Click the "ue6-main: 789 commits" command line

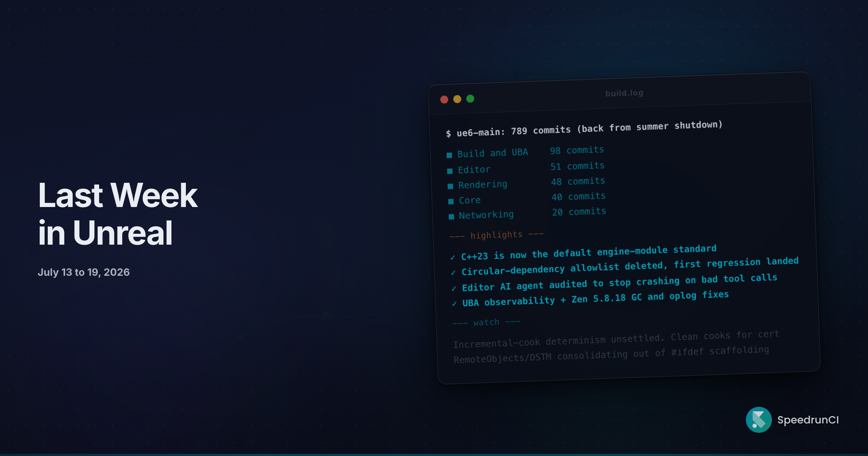(584, 129)
